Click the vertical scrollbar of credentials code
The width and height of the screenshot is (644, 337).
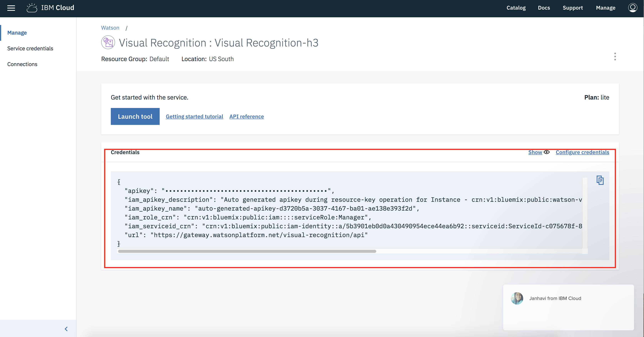[585, 213]
